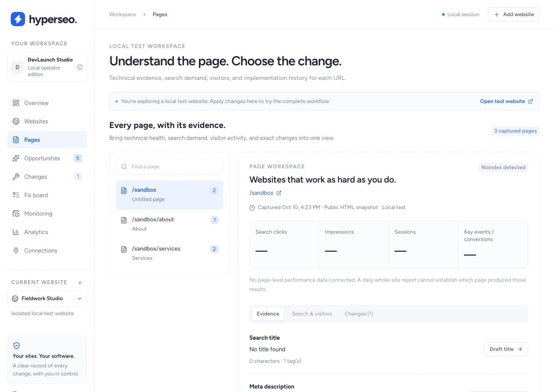Click the Opportunities sparkle icon

[16, 158]
